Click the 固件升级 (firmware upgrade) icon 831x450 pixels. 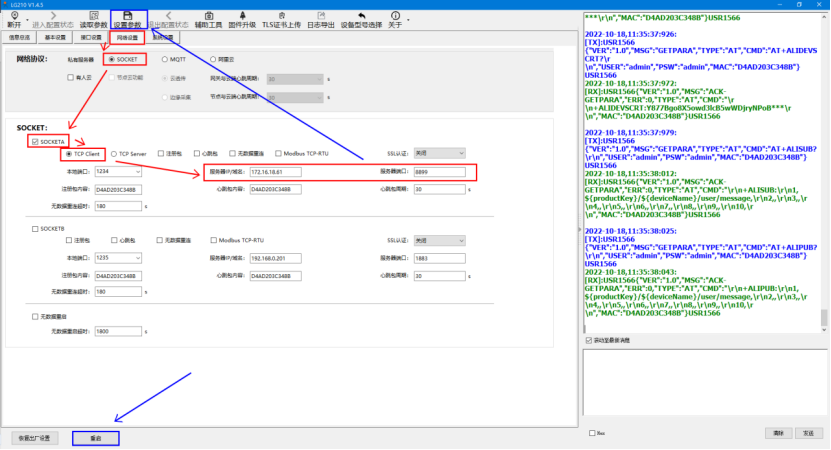click(243, 20)
